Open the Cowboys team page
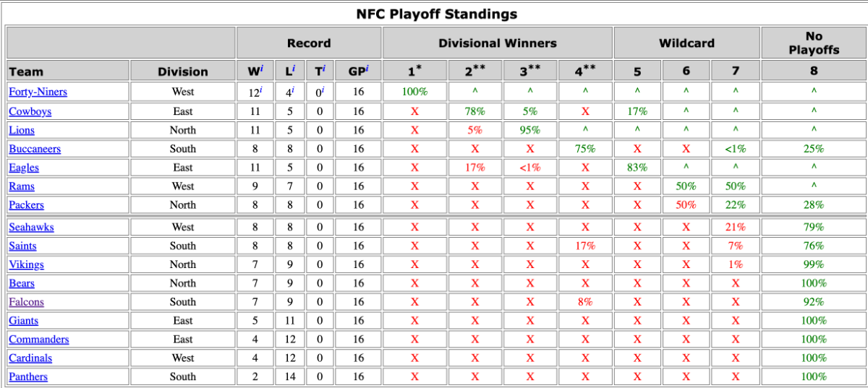 [30, 111]
